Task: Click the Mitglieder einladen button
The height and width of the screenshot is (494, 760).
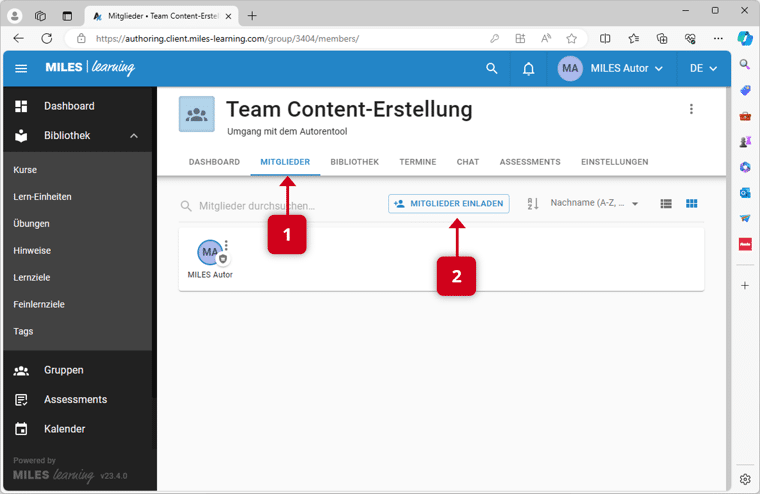Action: pyautogui.click(x=449, y=204)
